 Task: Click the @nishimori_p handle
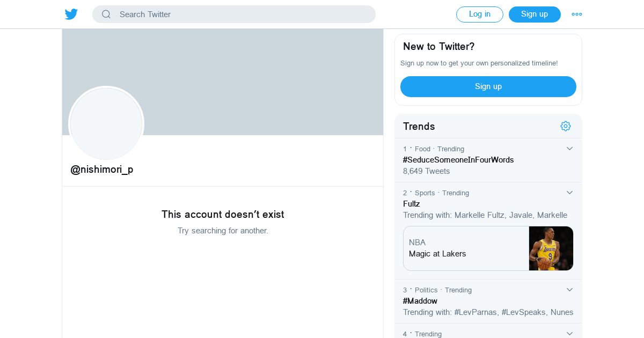pyautogui.click(x=102, y=170)
